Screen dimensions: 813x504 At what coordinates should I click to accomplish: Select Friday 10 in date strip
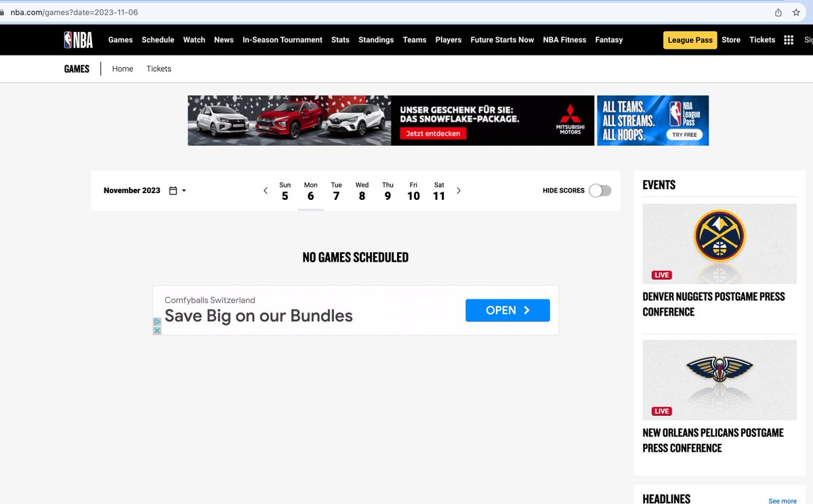[x=413, y=191]
